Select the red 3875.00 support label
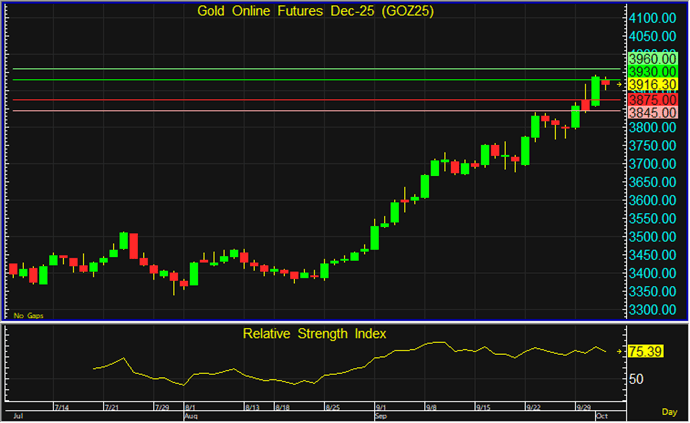 click(x=653, y=100)
